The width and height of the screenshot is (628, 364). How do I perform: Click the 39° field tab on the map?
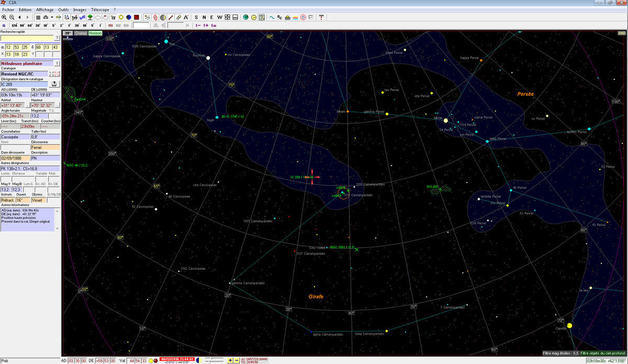click(x=68, y=33)
